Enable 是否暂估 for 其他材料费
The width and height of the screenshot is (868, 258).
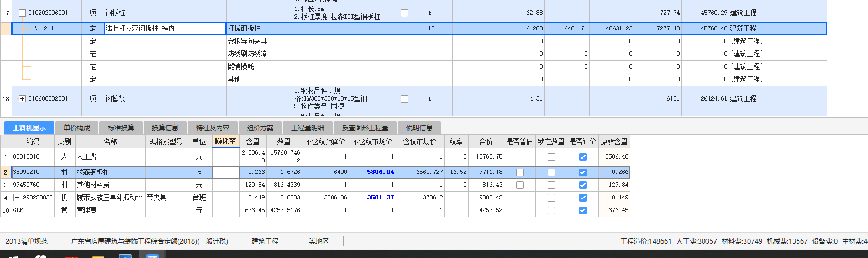[x=520, y=185]
